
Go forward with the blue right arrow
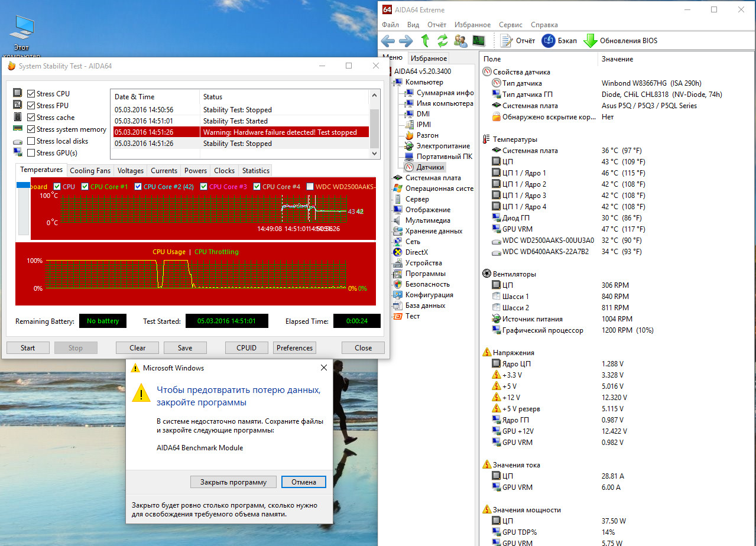pos(405,41)
